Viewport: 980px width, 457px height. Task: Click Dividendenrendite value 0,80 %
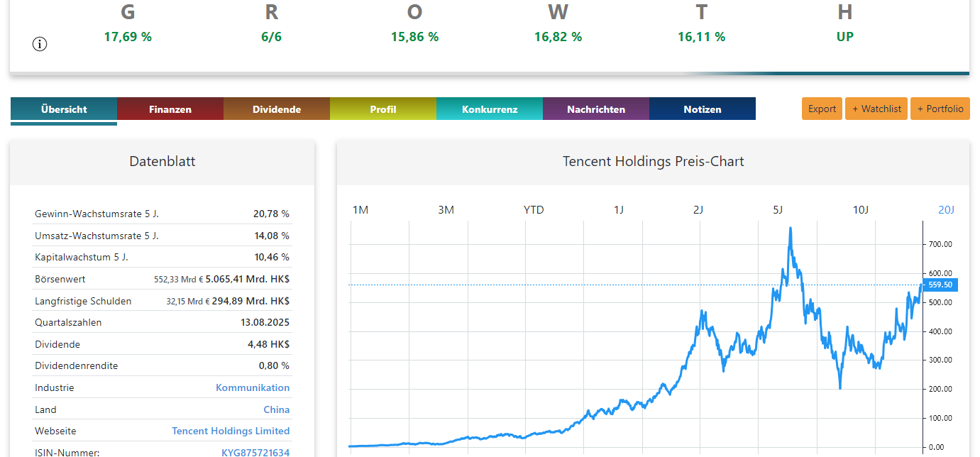coord(274,365)
